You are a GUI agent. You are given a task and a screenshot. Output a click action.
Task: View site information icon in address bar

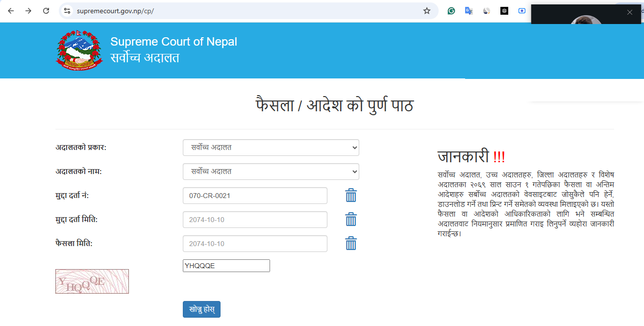click(68, 11)
